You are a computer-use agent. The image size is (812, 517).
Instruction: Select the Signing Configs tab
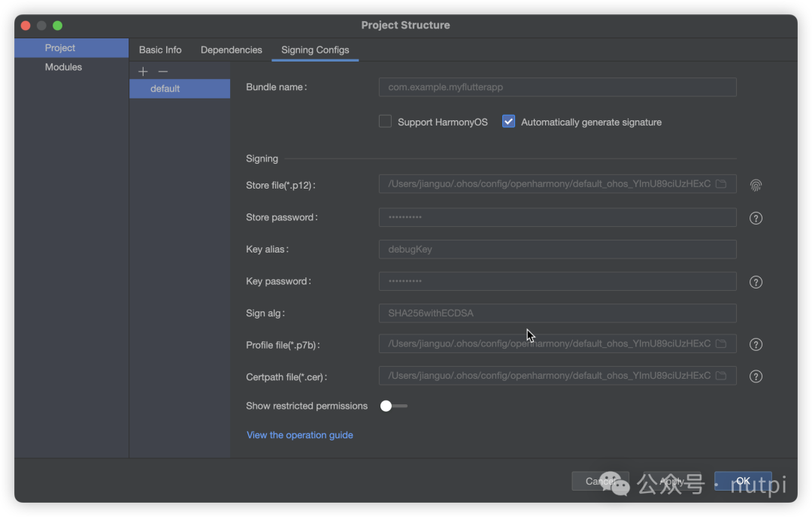[x=315, y=50]
